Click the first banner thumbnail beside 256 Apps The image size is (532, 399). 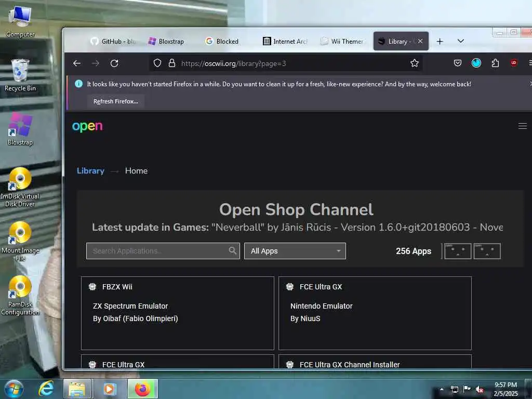click(x=457, y=251)
